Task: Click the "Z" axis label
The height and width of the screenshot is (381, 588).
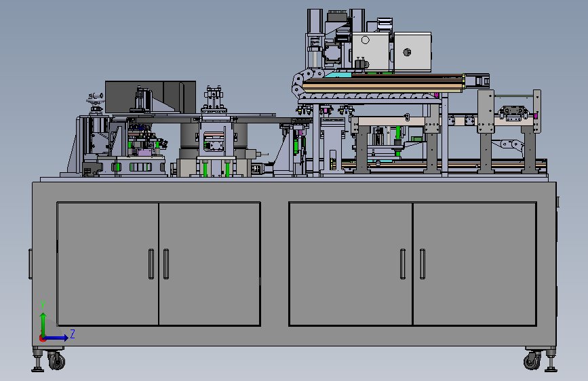Action: tap(73, 334)
